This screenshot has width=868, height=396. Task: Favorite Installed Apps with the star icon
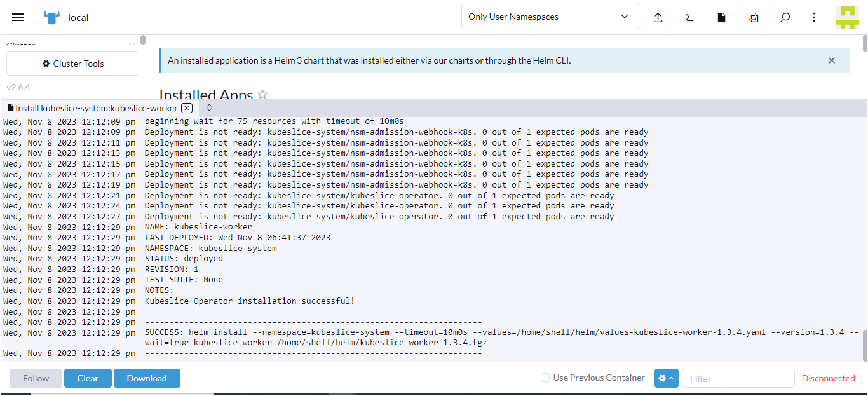coord(262,95)
